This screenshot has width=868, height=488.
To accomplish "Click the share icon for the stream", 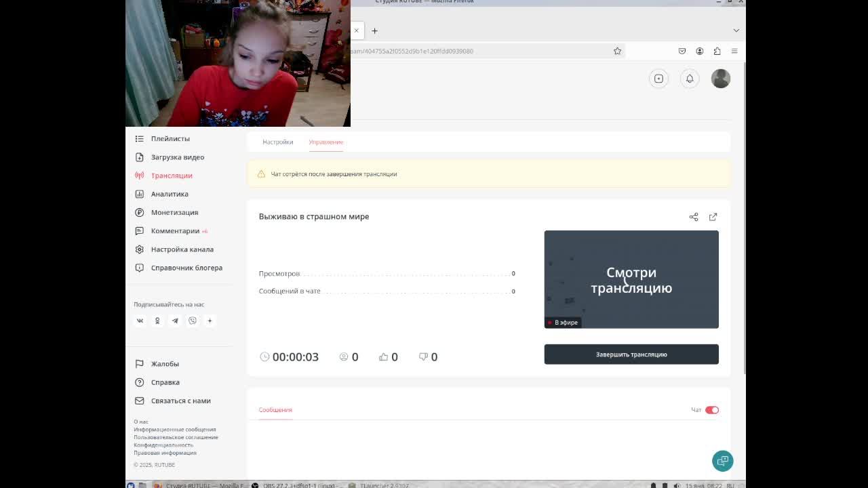I will tap(694, 217).
